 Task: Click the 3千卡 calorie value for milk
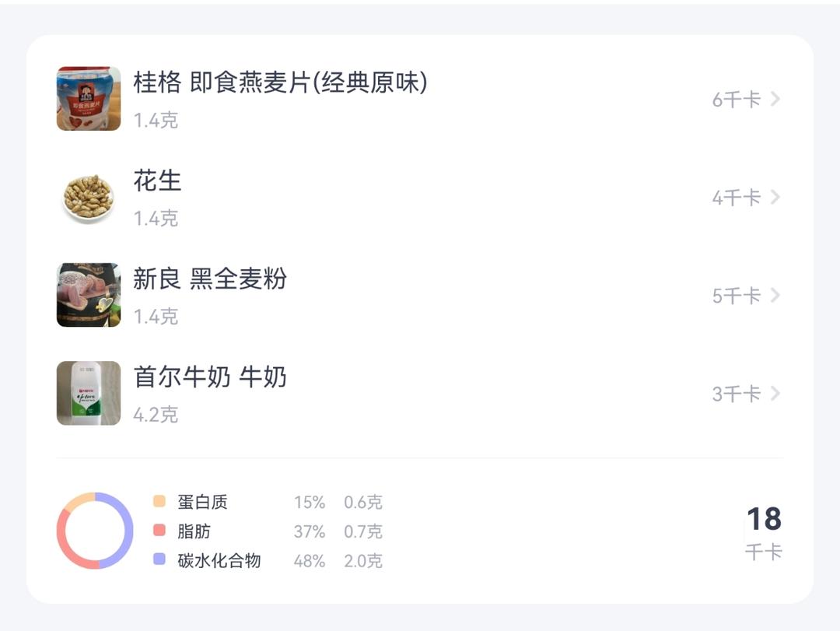736,394
